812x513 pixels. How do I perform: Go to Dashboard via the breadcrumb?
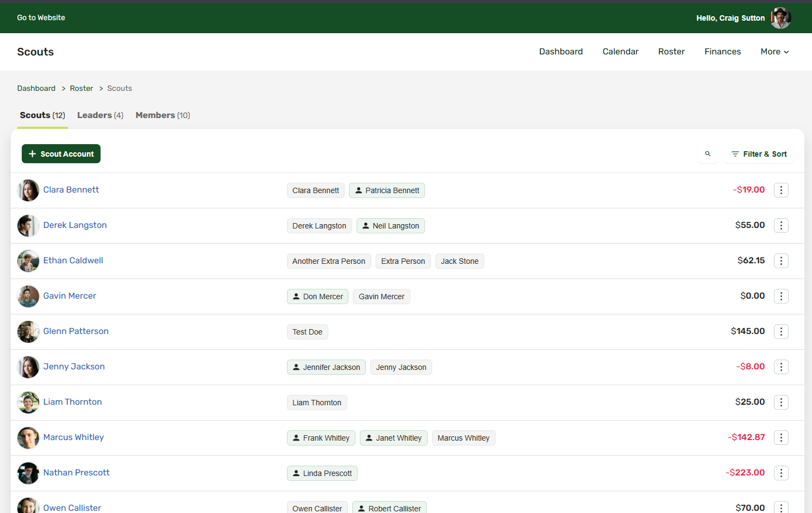coord(36,88)
